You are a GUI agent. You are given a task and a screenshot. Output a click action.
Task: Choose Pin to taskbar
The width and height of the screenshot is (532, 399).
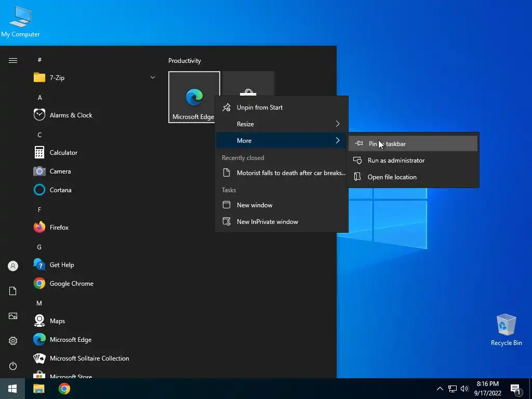pos(413,144)
